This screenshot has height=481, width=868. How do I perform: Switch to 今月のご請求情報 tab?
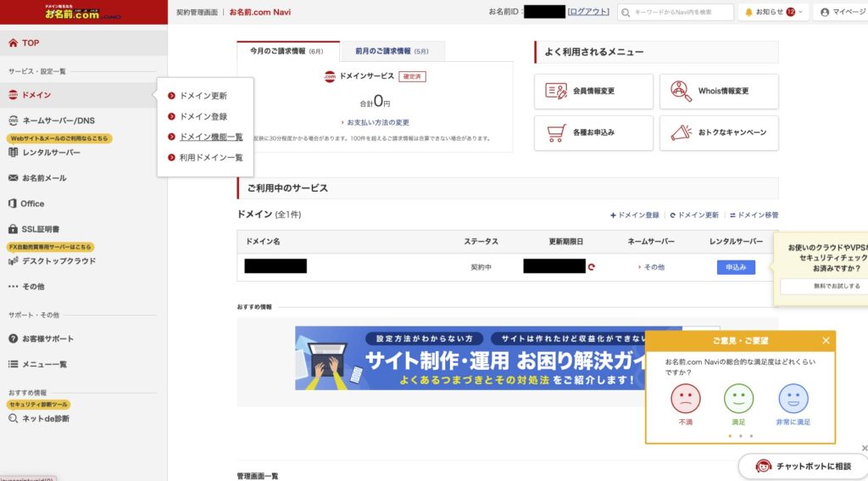coord(288,51)
